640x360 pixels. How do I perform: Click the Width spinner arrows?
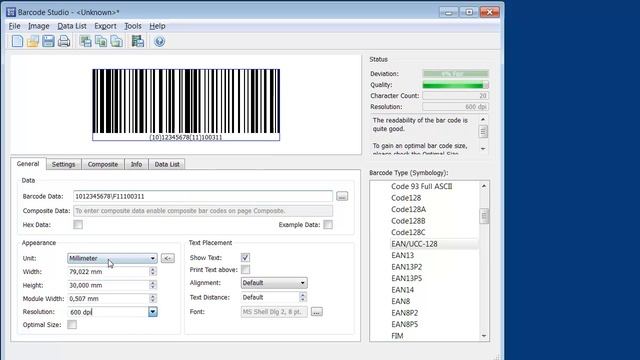coord(153,271)
